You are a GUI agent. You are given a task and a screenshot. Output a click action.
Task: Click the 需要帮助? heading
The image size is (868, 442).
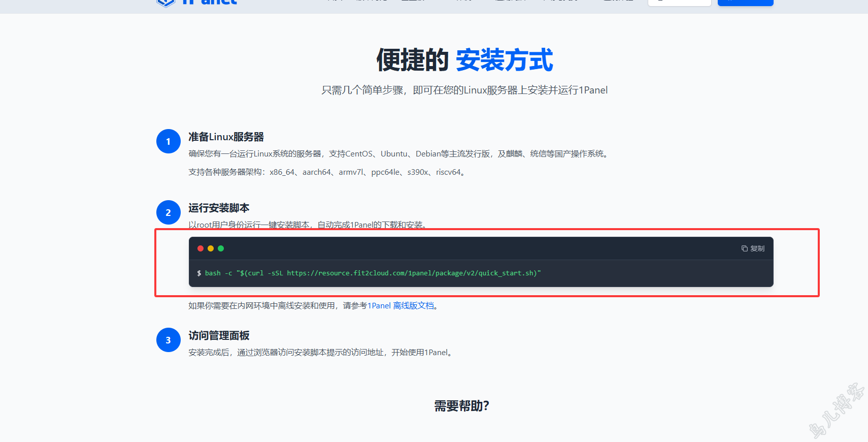[x=461, y=406]
